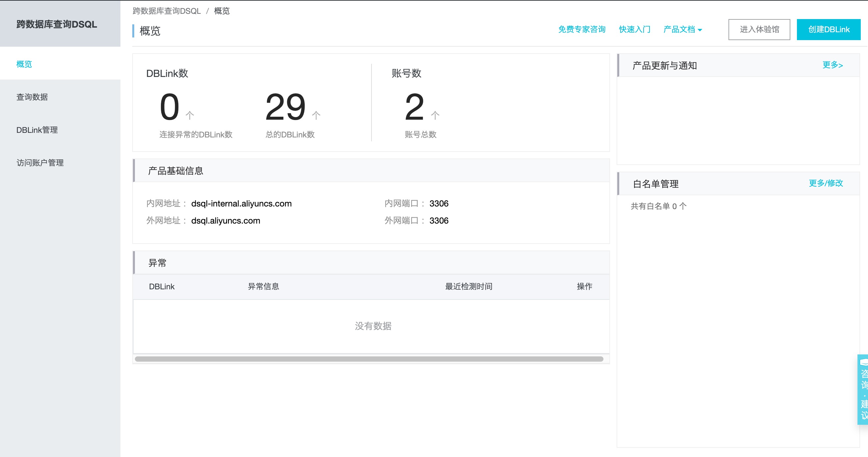Click the 2 account total count

click(414, 107)
